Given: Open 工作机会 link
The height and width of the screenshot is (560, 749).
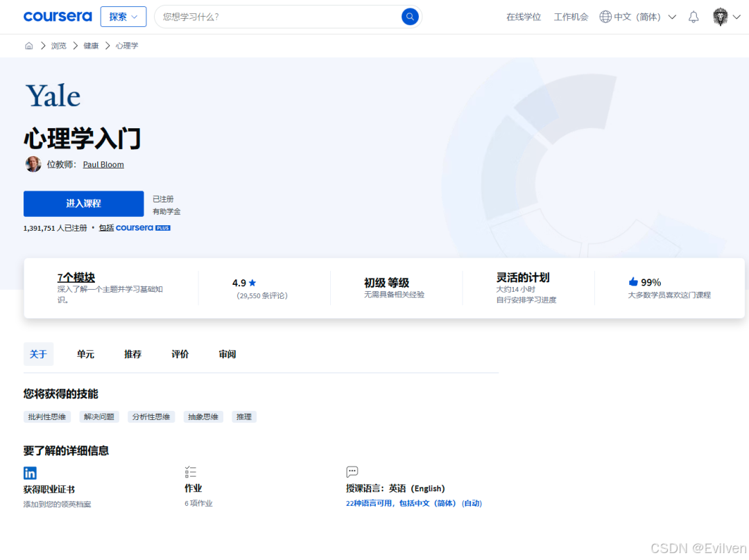Looking at the screenshot, I should (571, 17).
